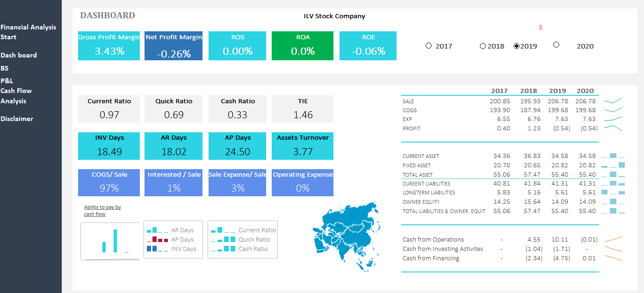Click the green ROA tile
Image resolution: width=644 pixels, height=293 pixels.
coord(303,46)
